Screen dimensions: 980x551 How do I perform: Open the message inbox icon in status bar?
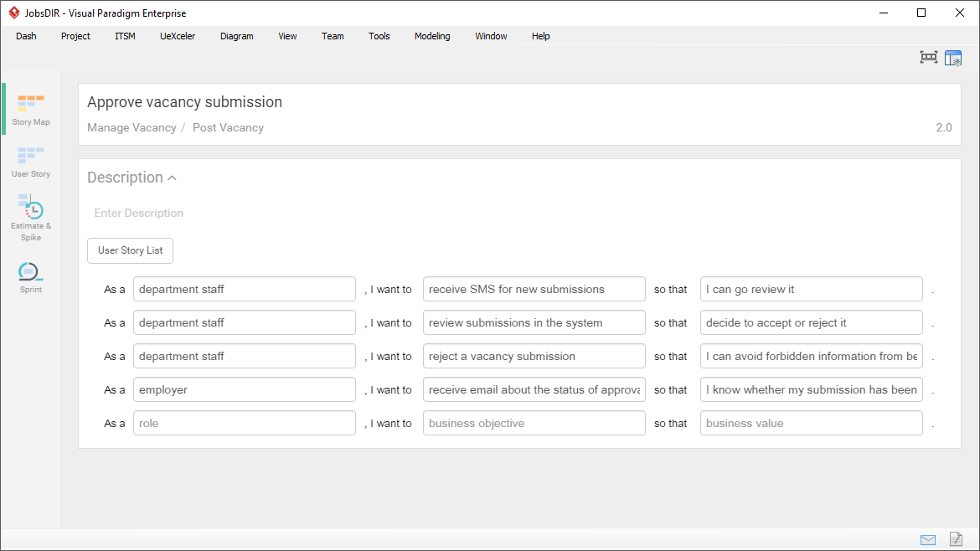tap(928, 540)
